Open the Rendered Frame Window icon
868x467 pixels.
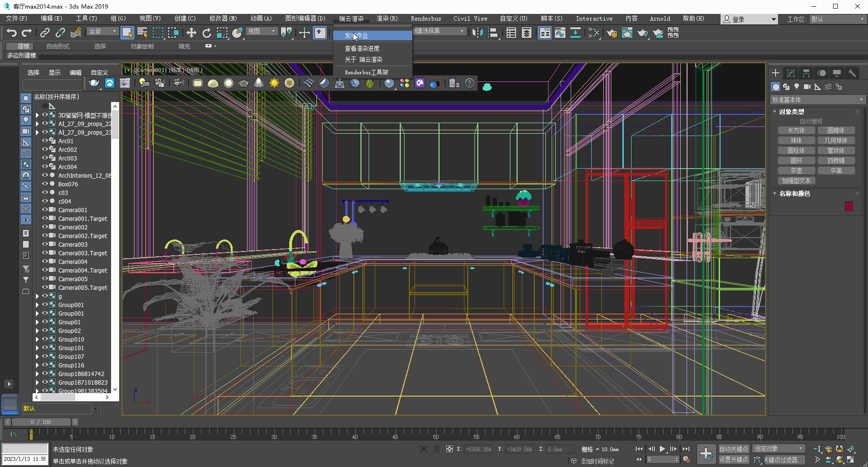(x=627, y=33)
